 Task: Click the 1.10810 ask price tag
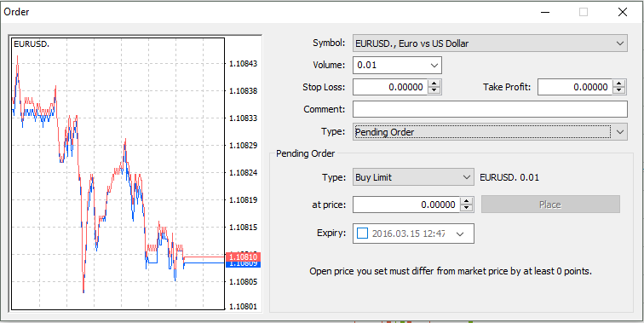[x=242, y=257]
